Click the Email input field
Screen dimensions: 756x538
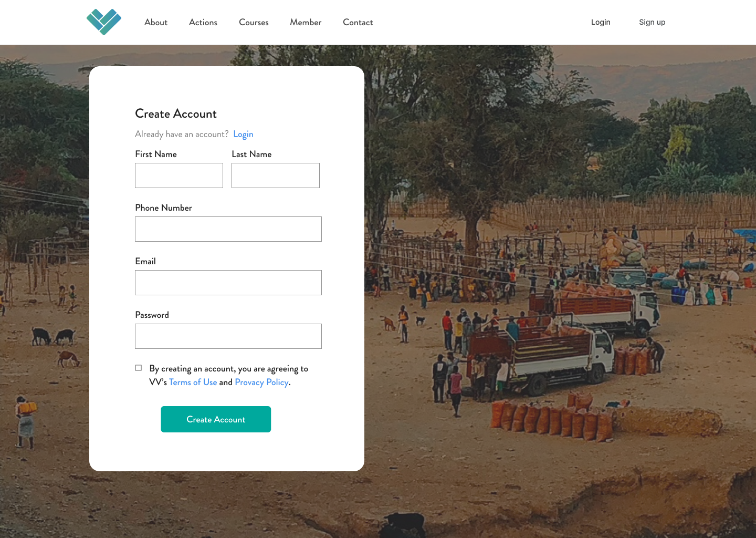tap(228, 283)
